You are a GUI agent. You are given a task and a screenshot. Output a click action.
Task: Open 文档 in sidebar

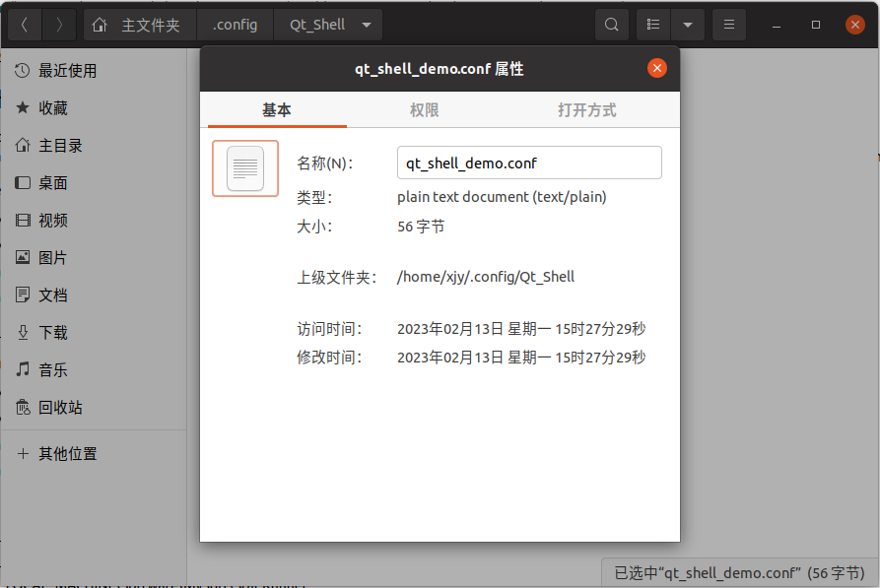coord(94,295)
